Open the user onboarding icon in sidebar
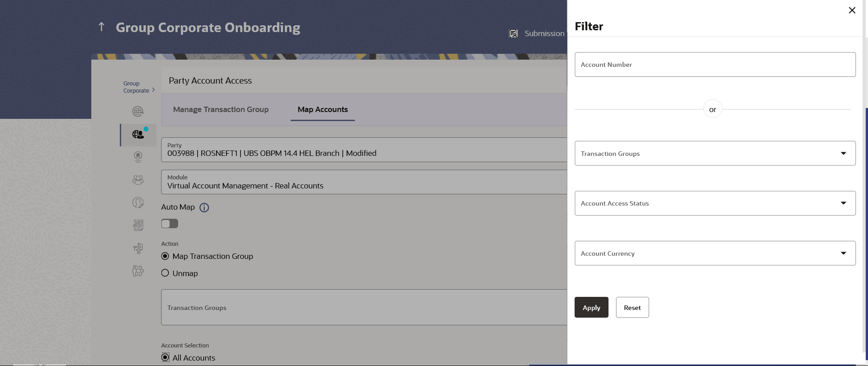 pos(138,157)
